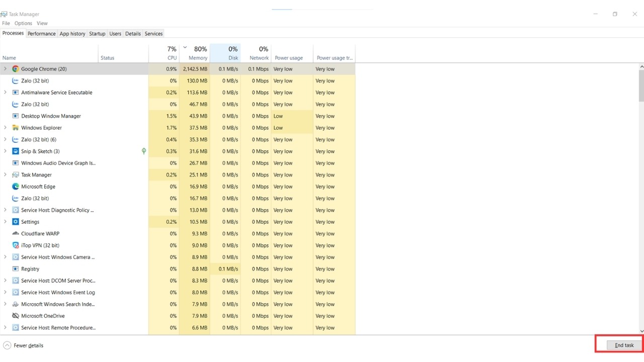Screen dimensions: 644x362
Task: Open the Startup tab
Action: [x=97, y=34]
